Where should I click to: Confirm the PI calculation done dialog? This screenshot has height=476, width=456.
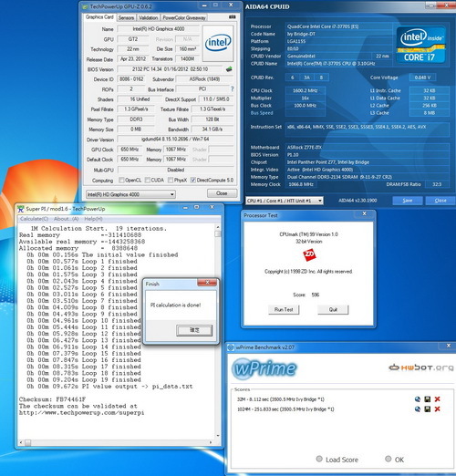pyautogui.click(x=194, y=330)
